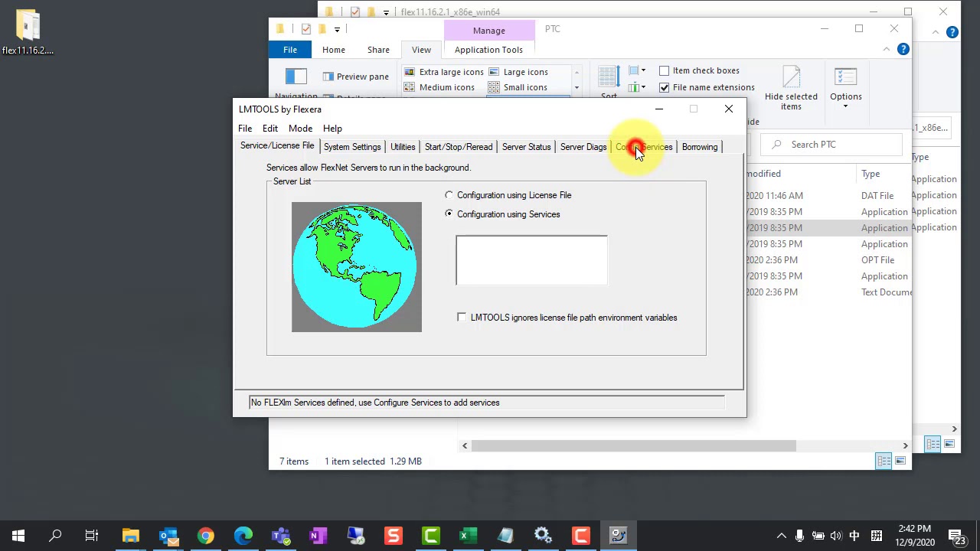Choose Large icons layout
980x551 pixels.
coord(518,72)
